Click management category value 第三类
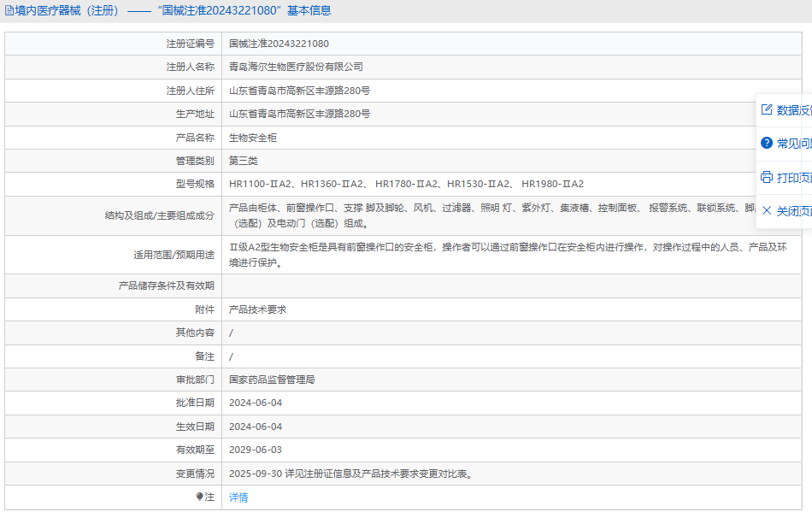This screenshot has width=812, height=518. pos(244,161)
